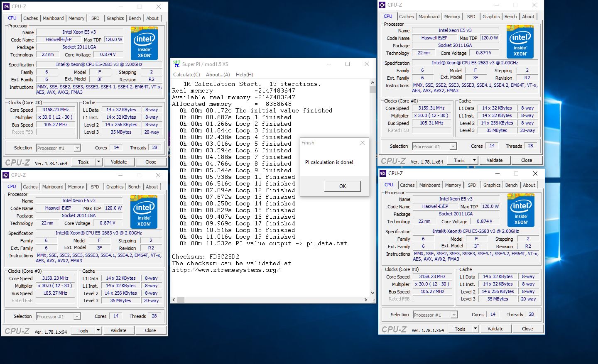This screenshot has height=364, width=598.
Task: Click the Level 3 35 MBytes field in top-right CPU-Z
Action: tap(497, 130)
